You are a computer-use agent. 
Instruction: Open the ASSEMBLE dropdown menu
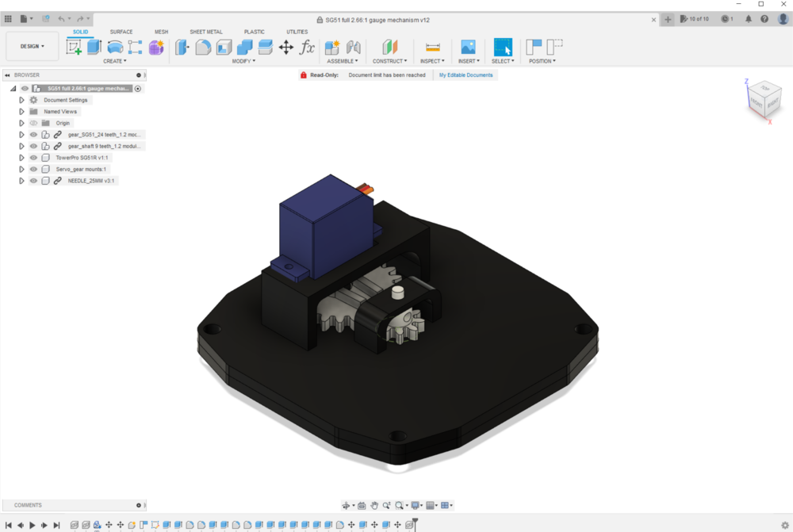click(343, 61)
